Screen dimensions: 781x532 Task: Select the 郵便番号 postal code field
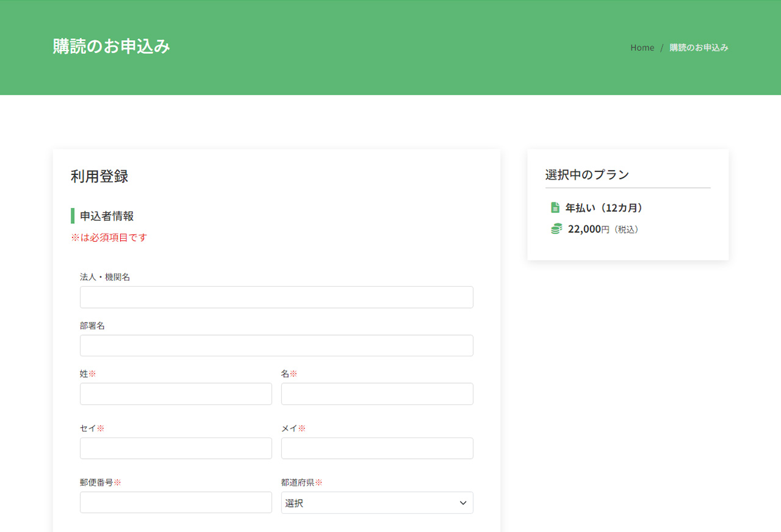pos(176,502)
